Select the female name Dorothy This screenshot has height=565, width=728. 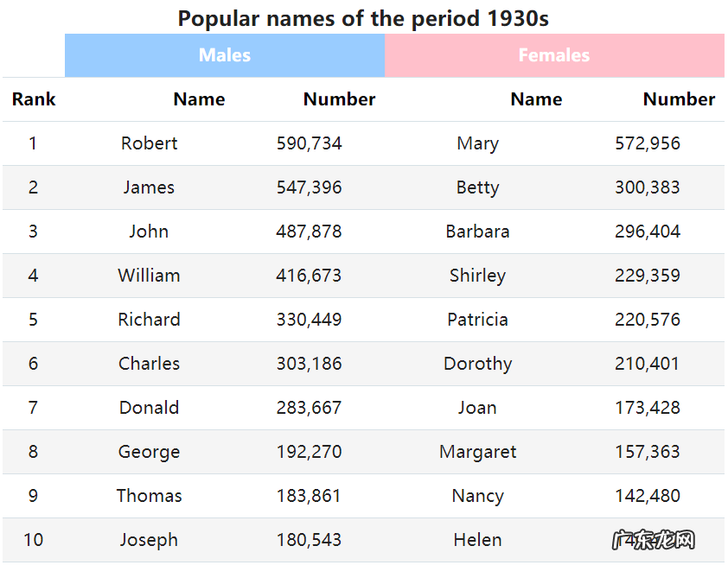coord(477,364)
